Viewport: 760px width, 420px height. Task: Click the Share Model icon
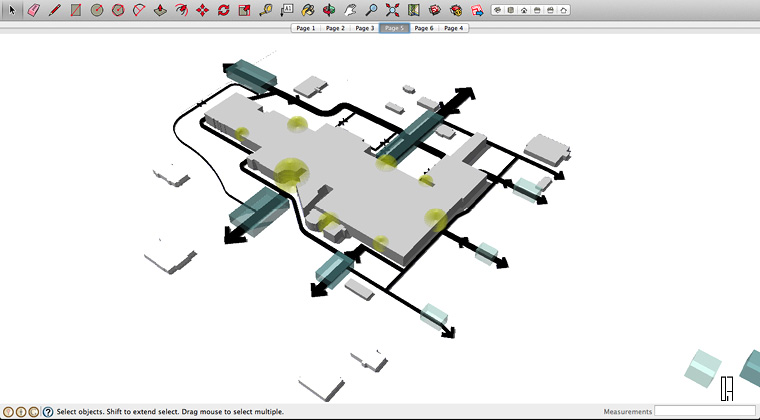(x=456, y=10)
